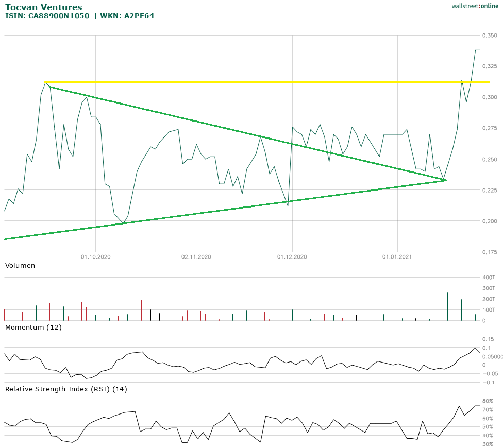Click the 40% RSI axis label

tap(488, 436)
